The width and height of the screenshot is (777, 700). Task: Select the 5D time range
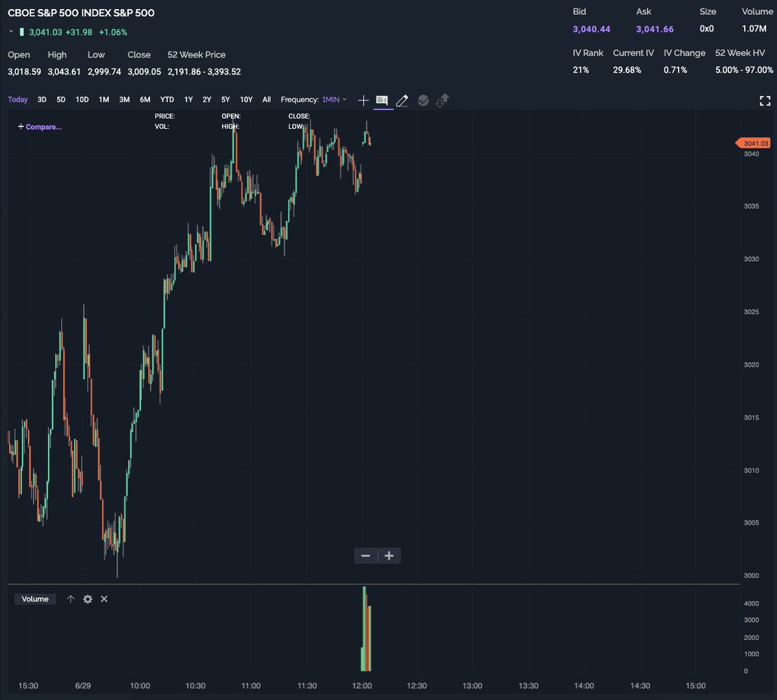click(61, 100)
